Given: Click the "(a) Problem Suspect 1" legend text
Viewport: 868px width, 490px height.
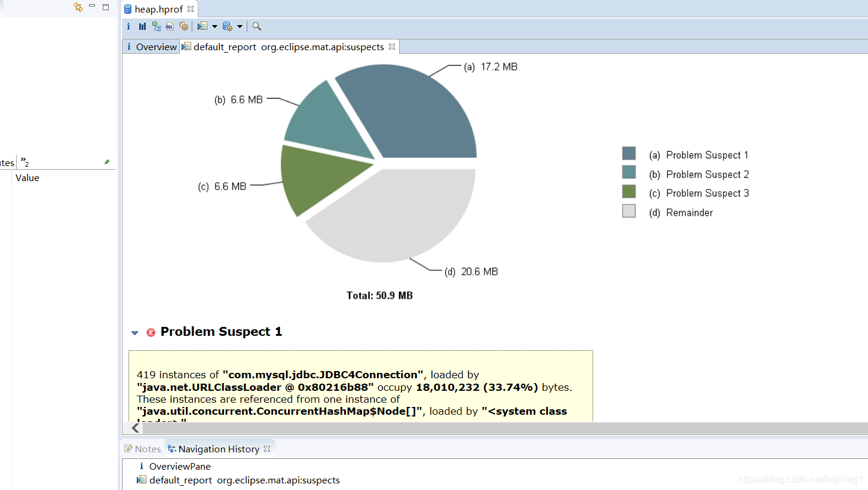Looking at the screenshot, I should [698, 155].
